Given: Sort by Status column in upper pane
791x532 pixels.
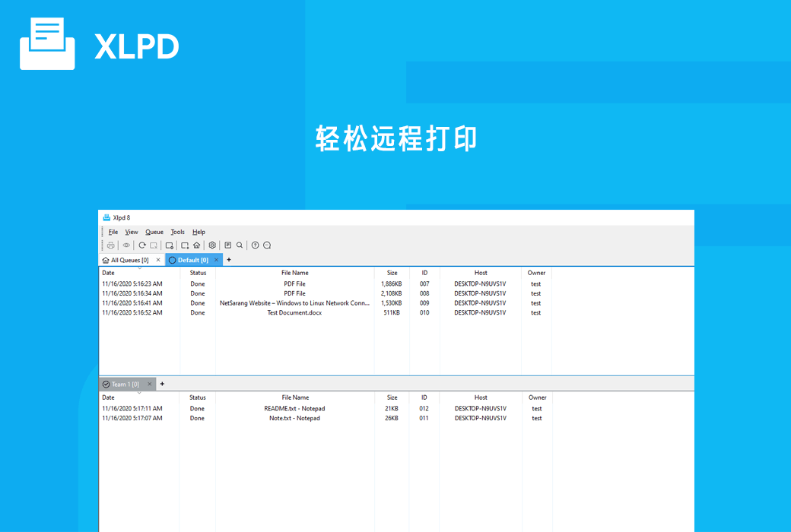Looking at the screenshot, I should (198, 273).
